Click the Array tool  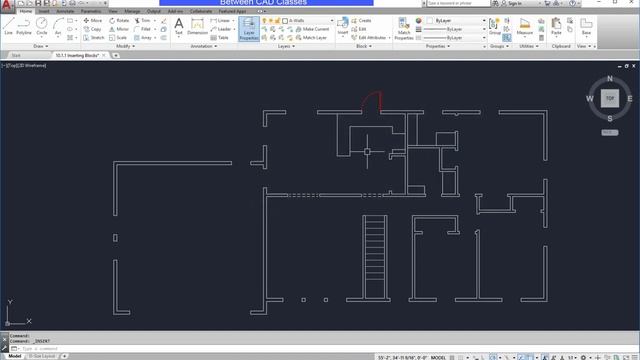[x=143, y=38]
